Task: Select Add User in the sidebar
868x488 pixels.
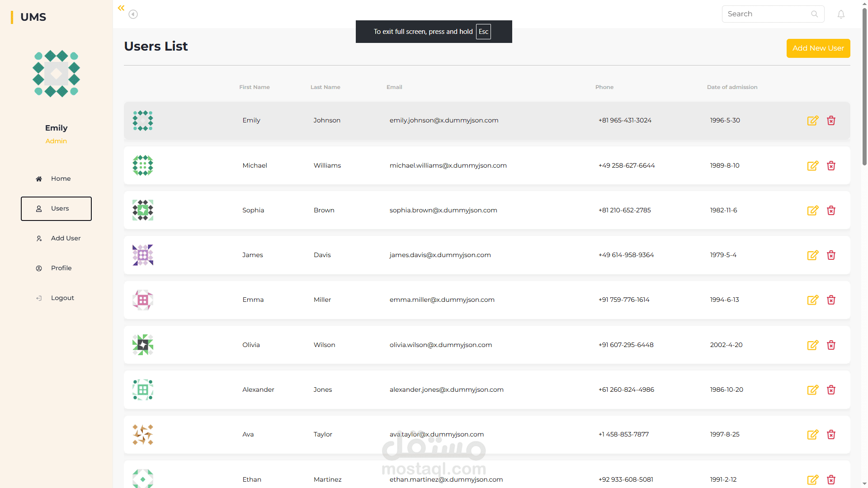Action: coord(56,239)
